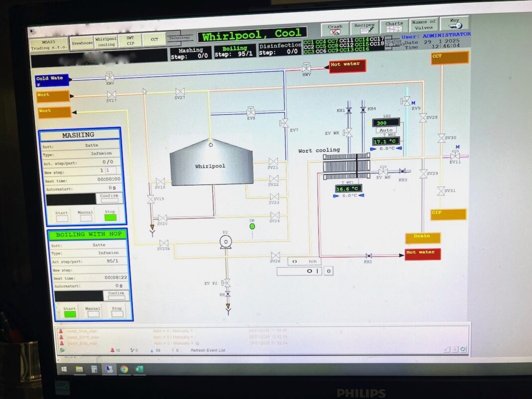This screenshot has width=532, height=399.
Task: Click valve SV20
Action: click(x=163, y=218)
